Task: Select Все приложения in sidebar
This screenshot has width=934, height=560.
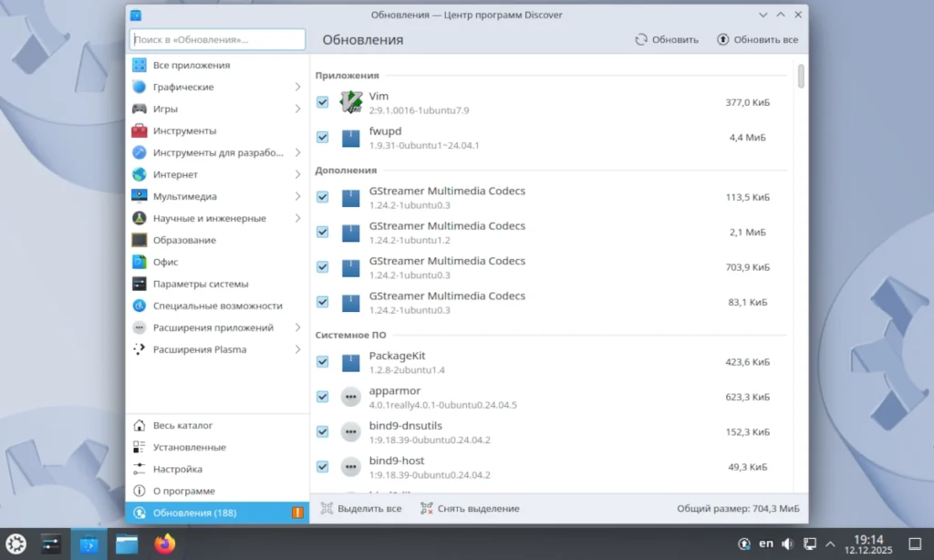Action: coord(217,65)
